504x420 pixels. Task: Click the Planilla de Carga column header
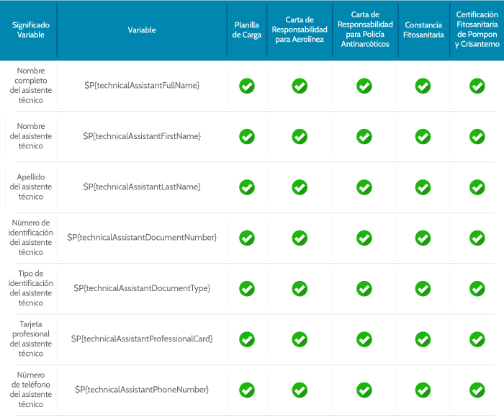247,30
